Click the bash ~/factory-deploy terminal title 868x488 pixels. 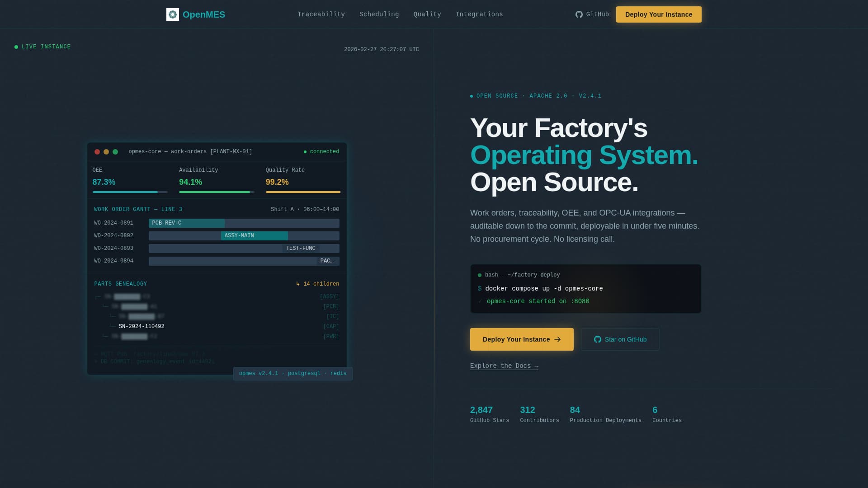[523, 275]
